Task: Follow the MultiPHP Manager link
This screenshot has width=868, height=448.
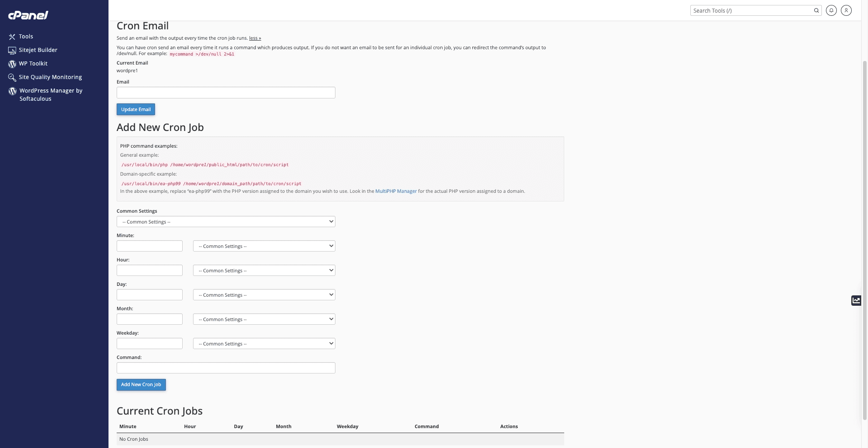Action: [396, 191]
